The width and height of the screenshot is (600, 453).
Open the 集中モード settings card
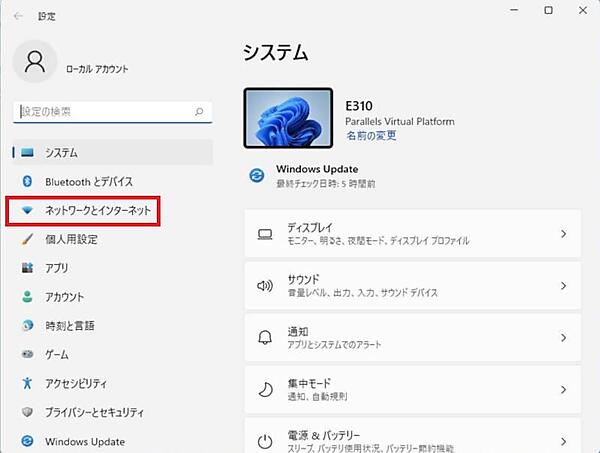(x=413, y=389)
